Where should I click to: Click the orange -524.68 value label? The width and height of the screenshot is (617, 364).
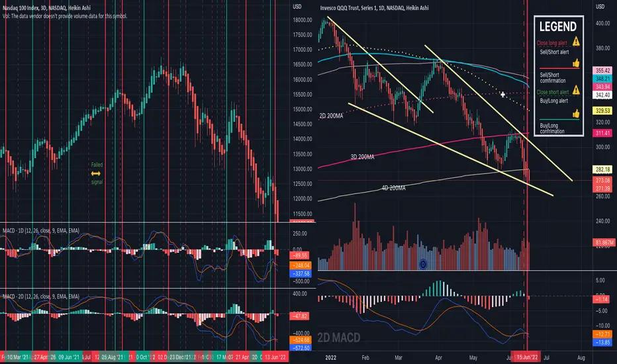(x=301, y=340)
